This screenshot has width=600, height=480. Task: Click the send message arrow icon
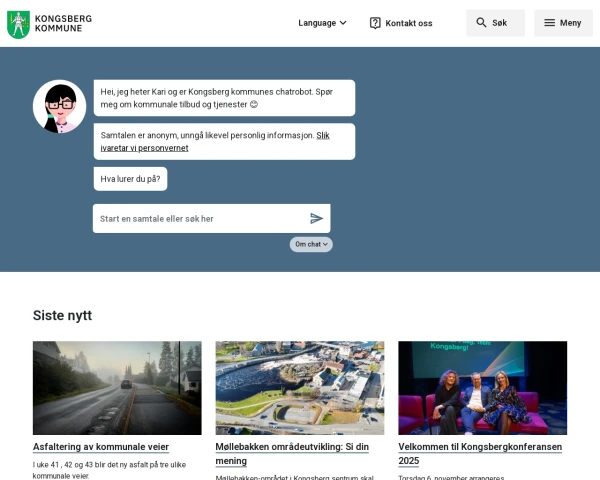click(316, 219)
